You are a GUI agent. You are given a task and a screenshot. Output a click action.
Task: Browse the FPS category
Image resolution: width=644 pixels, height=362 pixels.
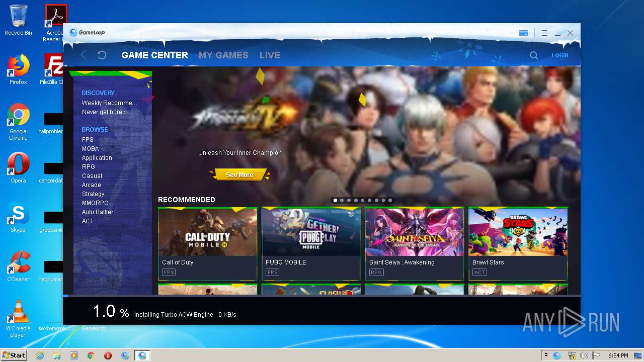pyautogui.click(x=88, y=140)
